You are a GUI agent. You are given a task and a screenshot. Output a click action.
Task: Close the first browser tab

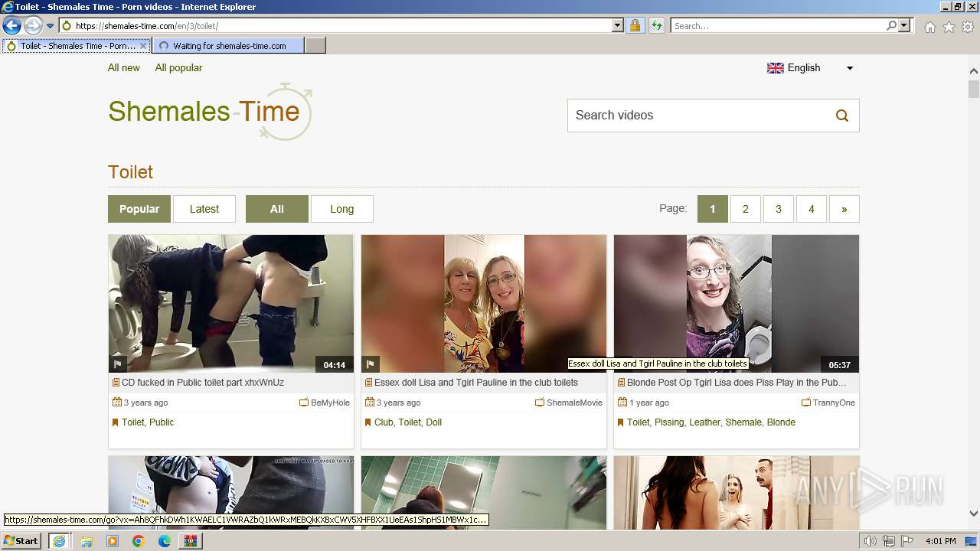(143, 46)
